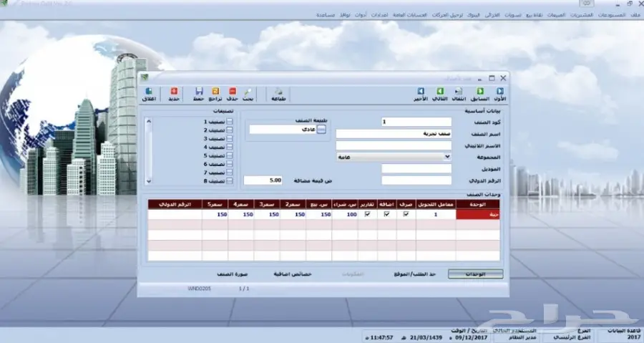Select the حبة unit cell in the table
This screenshot has width=644, height=343.
point(478,214)
